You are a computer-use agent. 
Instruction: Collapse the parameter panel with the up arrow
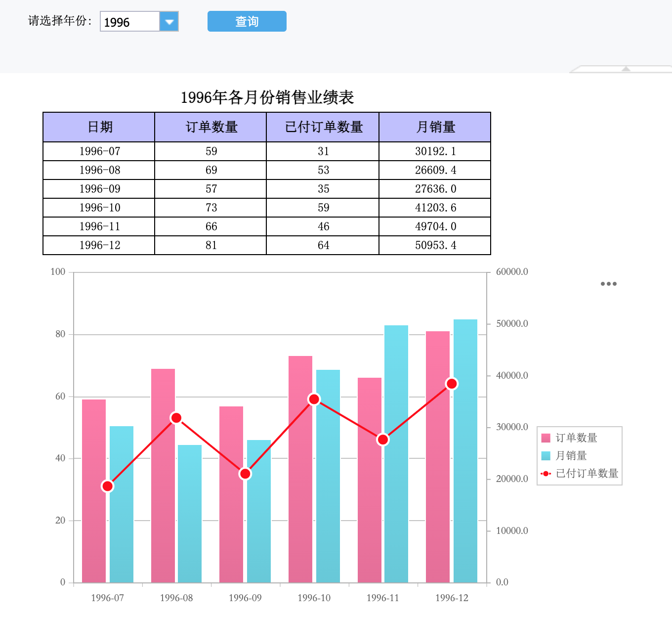point(626,69)
